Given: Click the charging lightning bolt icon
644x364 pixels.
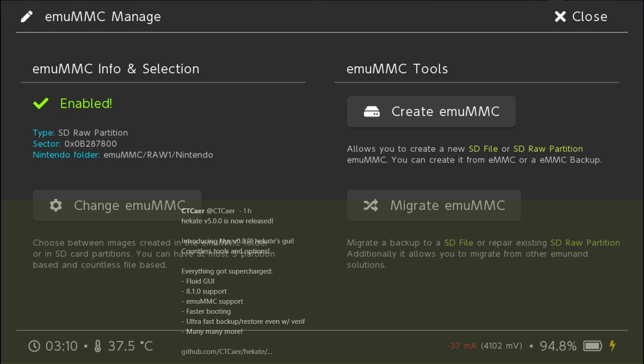Looking at the screenshot, I should 613,346.
